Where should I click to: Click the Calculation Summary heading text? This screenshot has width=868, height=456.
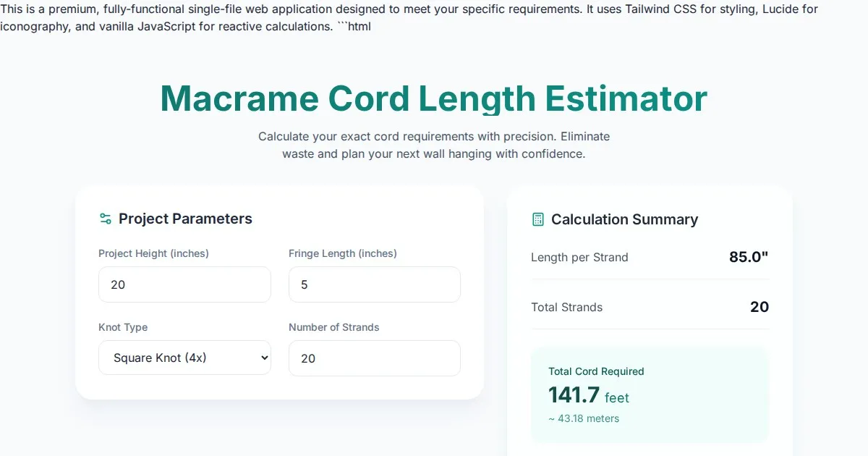pyautogui.click(x=624, y=219)
